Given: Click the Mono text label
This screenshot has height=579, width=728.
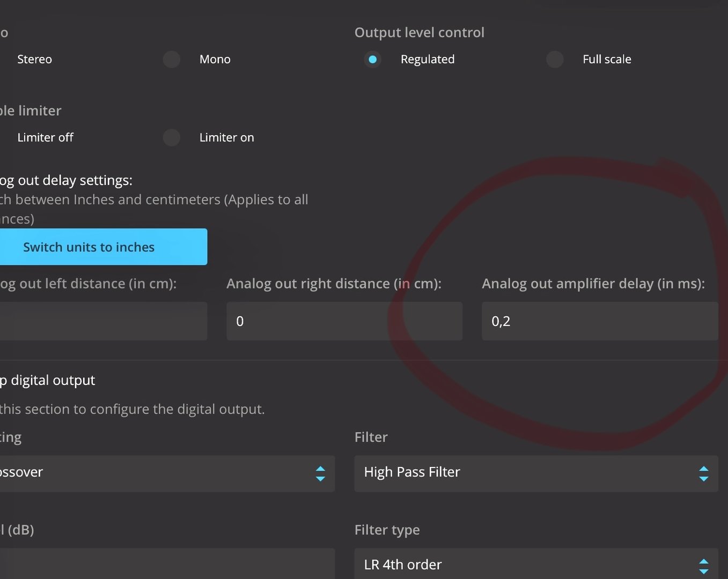Looking at the screenshot, I should (x=215, y=60).
